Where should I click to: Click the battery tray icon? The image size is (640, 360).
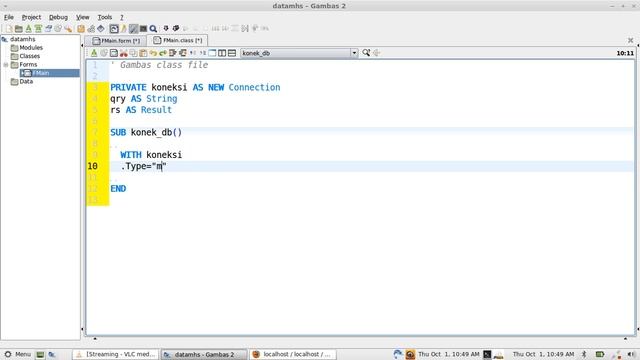[x=600, y=354]
